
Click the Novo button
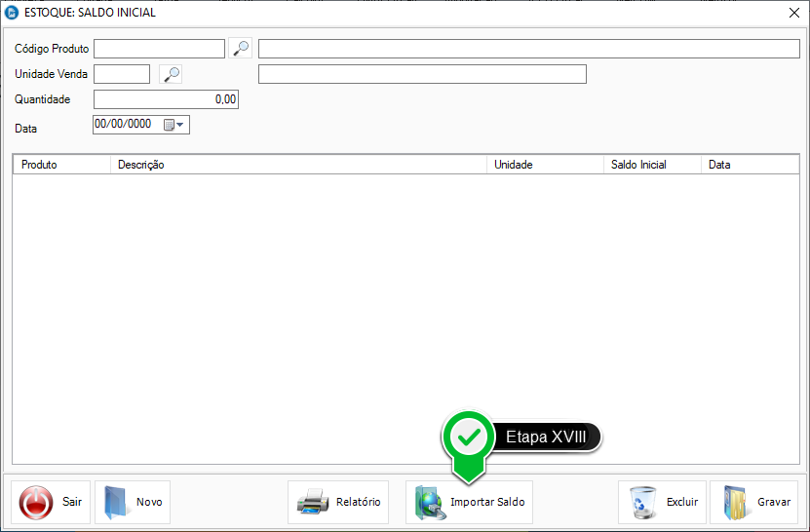point(133,502)
